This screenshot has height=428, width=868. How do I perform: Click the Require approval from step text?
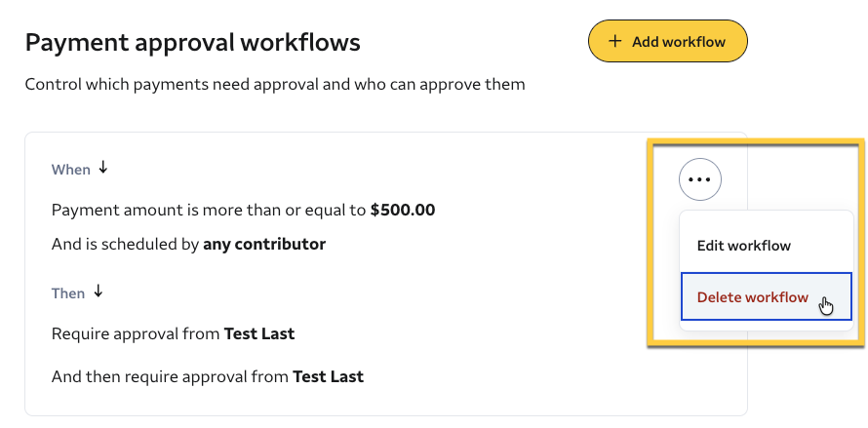(137, 333)
